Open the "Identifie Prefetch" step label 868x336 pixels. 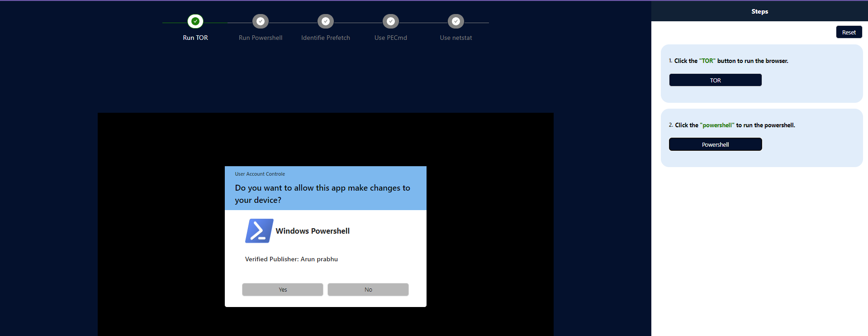point(326,38)
